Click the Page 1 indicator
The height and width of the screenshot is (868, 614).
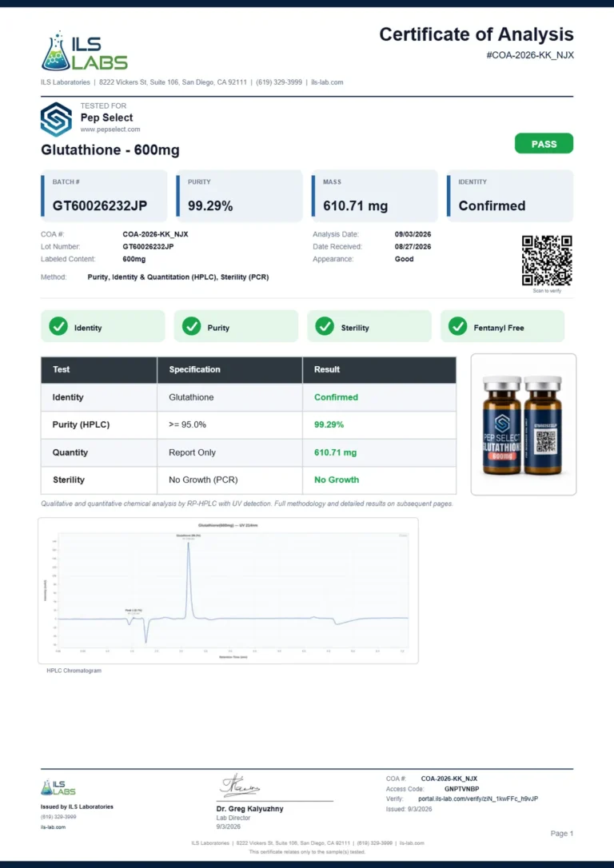(x=562, y=834)
